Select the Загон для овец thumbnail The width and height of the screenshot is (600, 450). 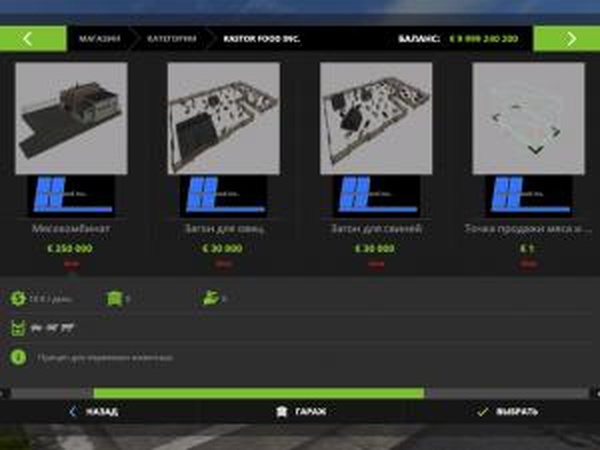click(x=223, y=118)
